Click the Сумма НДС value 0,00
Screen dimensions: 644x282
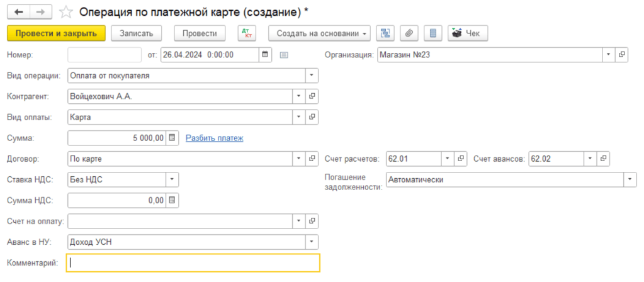117,200
